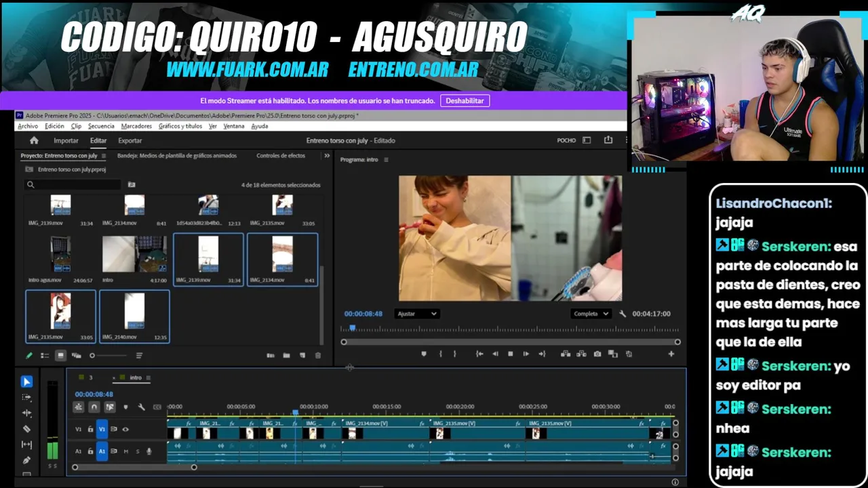Select the Pen tool
The width and height of the screenshot is (868, 488).
coord(26,460)
